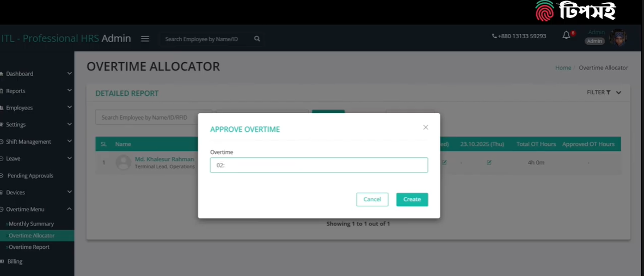Viewport: 644px width, 276px height.
Task: Click the 23.10.2025 (Thu) column header
Action: (482, 144)
